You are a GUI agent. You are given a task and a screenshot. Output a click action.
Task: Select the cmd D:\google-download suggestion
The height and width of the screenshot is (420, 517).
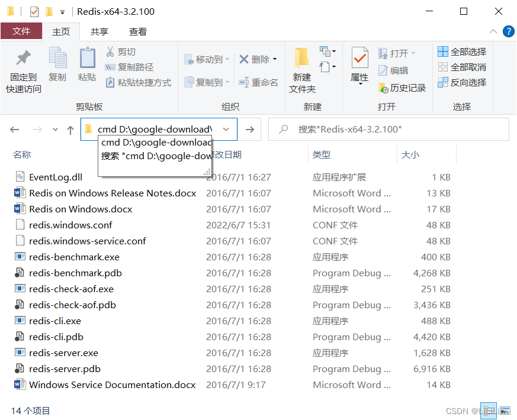click(155, 143)
